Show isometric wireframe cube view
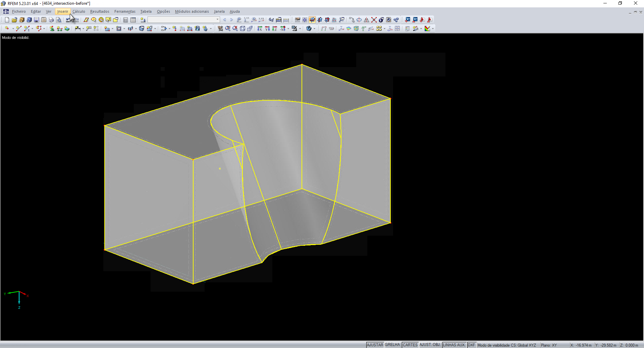Image resolution: width=644 pixels, height=348 pixels. [243, 28]
